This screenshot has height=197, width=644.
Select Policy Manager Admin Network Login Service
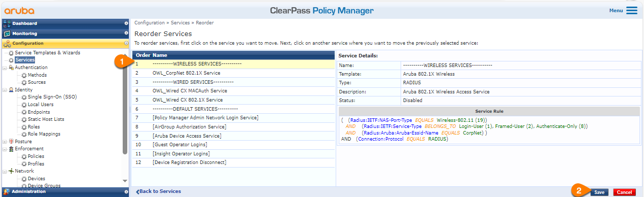point(234,118)
